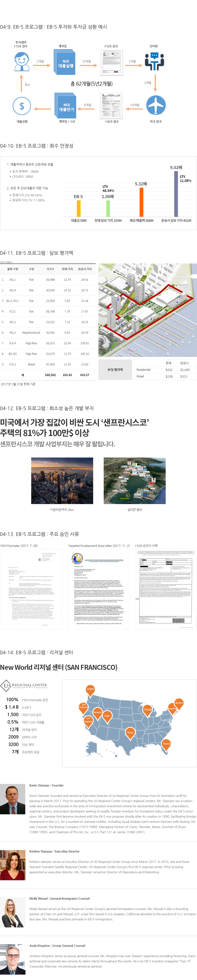Open the I-526 승인서 사례 document thumbnail

click(166, 589)
